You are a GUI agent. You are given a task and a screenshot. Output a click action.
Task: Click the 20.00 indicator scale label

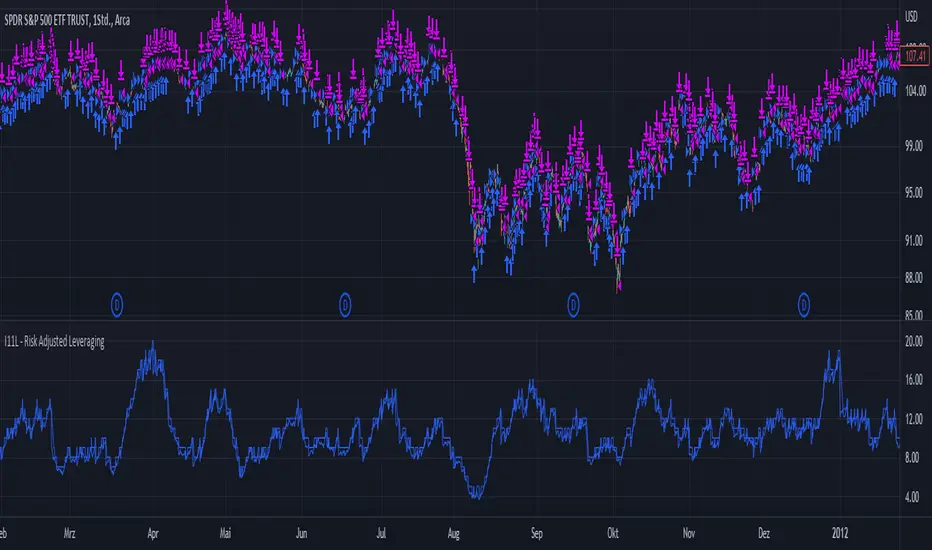click(914, 341)
